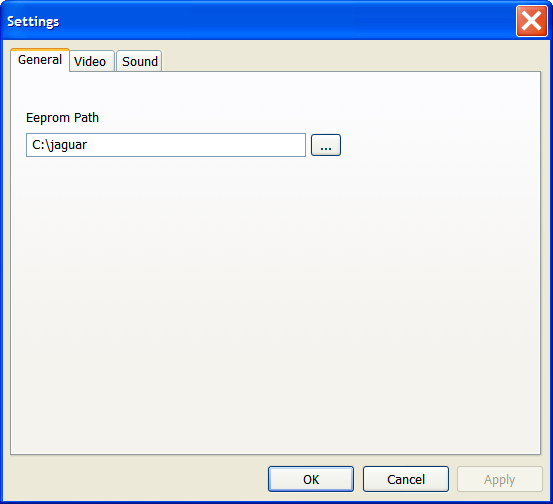
Task: Click inside the Eeprom Path text field
Action: (166, 145)
